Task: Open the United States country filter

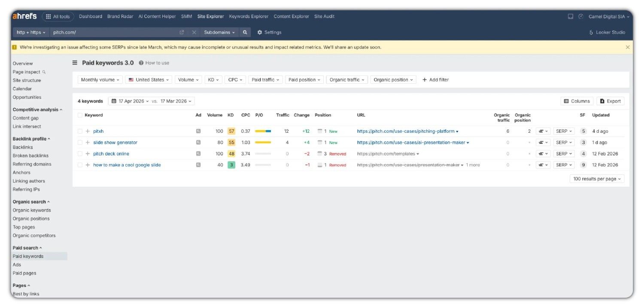Action: click(149, 79)
